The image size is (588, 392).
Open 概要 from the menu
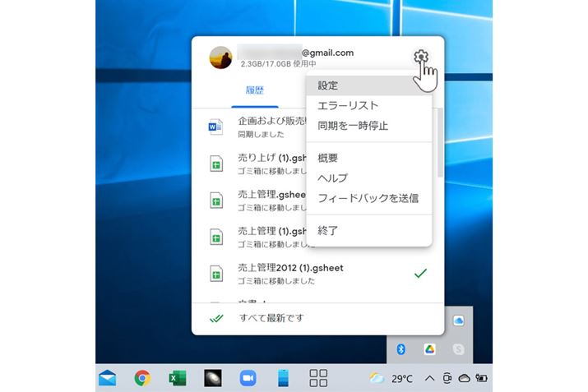pos(328,158)
